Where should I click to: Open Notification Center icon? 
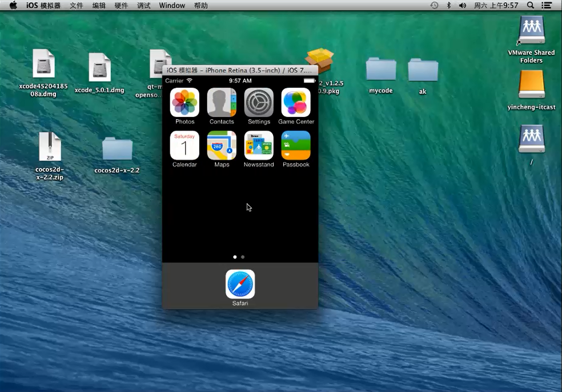pos(547,5)
